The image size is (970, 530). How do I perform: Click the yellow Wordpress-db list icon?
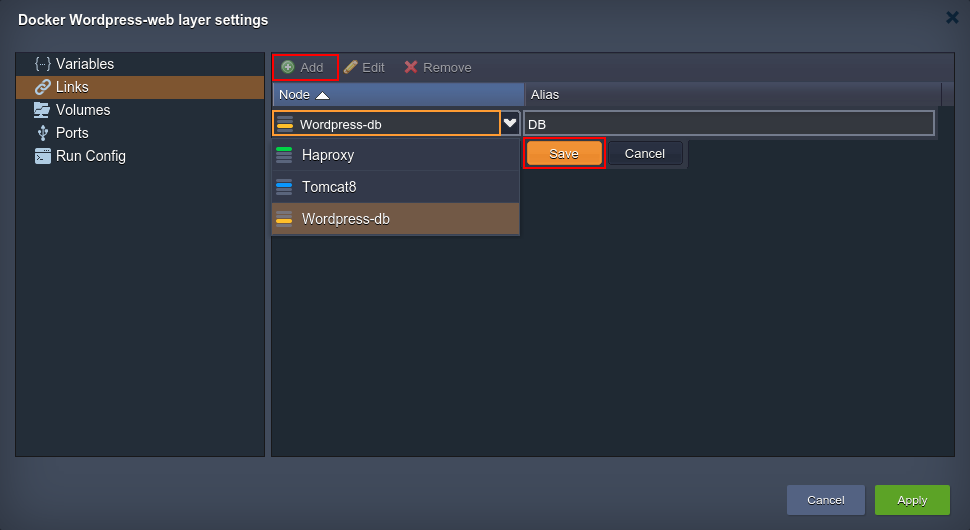click(x=284, y=219)
